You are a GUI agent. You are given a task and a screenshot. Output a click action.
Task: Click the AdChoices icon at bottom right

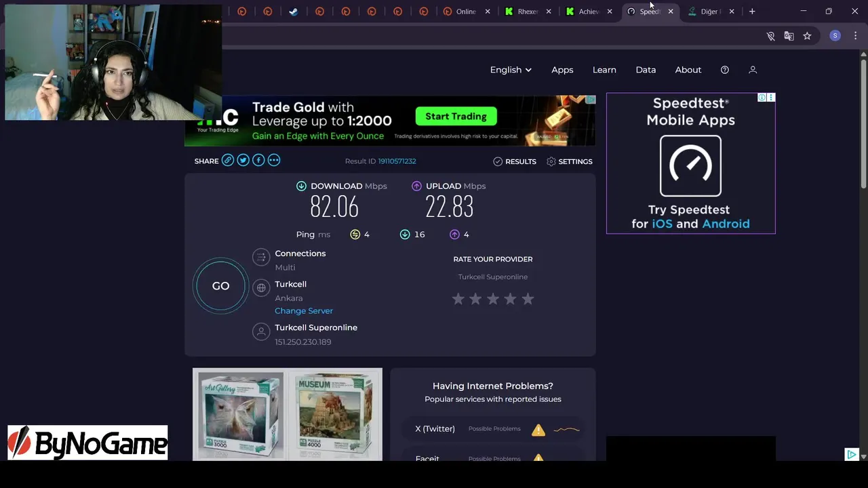(852, 455)
